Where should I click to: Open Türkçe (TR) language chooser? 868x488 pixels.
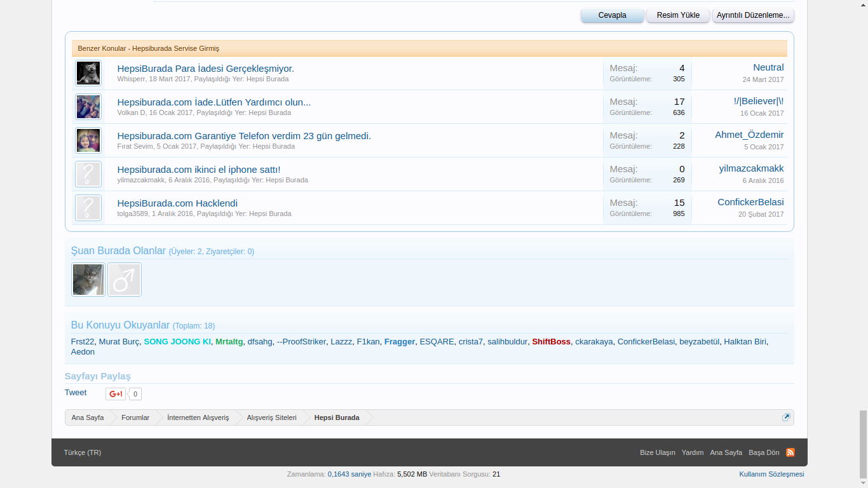point(83,452)
